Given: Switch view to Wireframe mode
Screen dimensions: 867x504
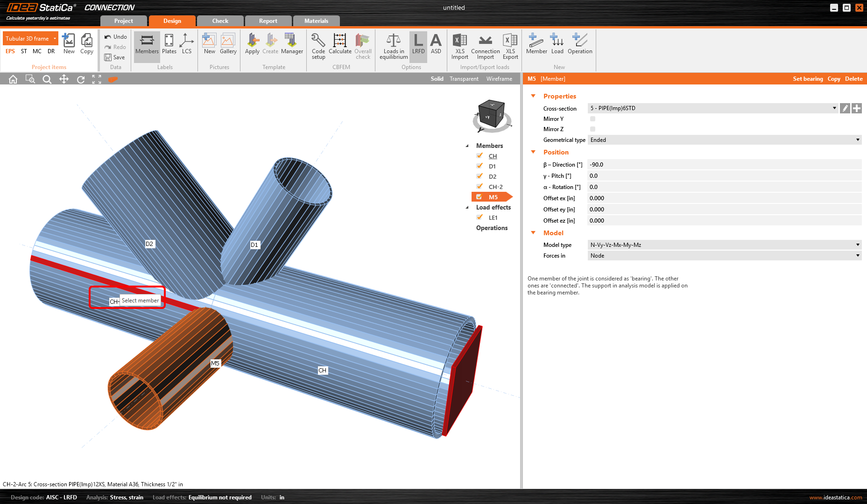Looking at the screenshot, I should pyautogui.click(x=499, y=79).
